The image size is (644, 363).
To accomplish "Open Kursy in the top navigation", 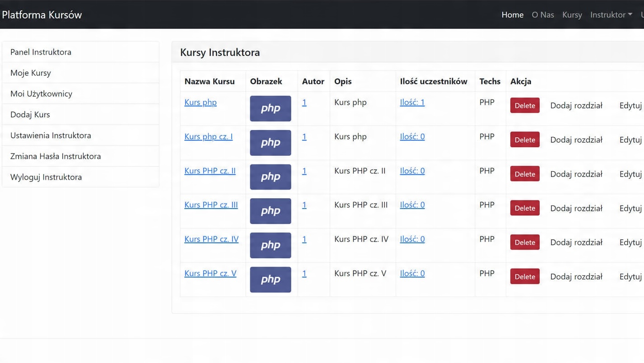I will pyautogui.click(x=572, y=15).
